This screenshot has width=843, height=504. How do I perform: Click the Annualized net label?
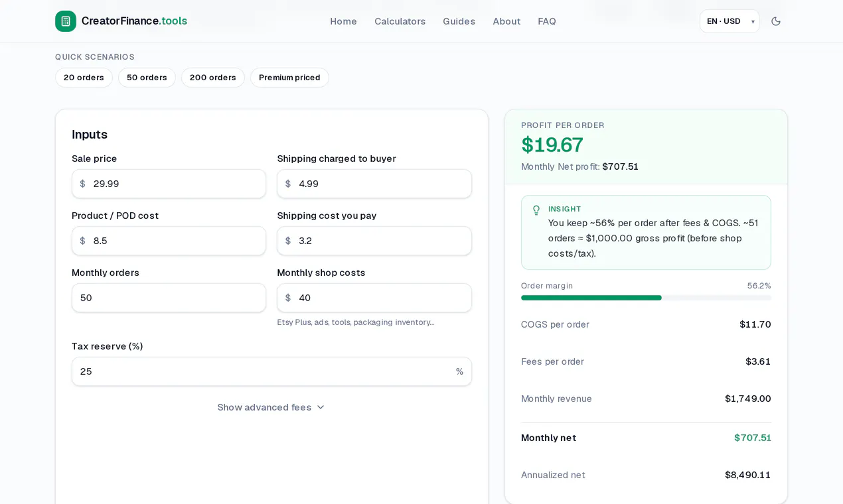553,475
